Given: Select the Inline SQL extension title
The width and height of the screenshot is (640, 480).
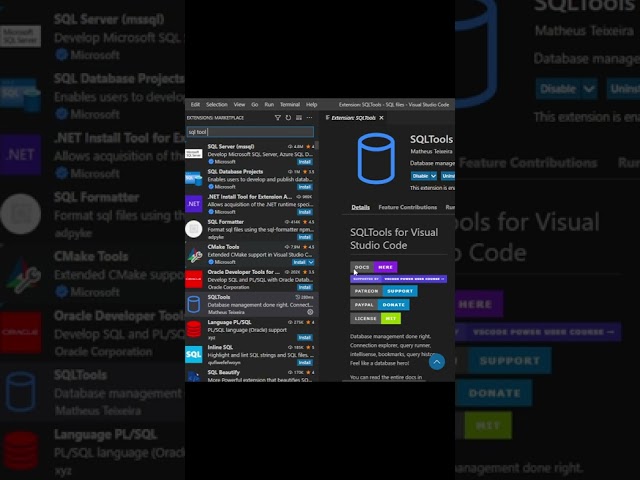Looking at the screenshot, I should pyautogui.click(x=220, y=347).
